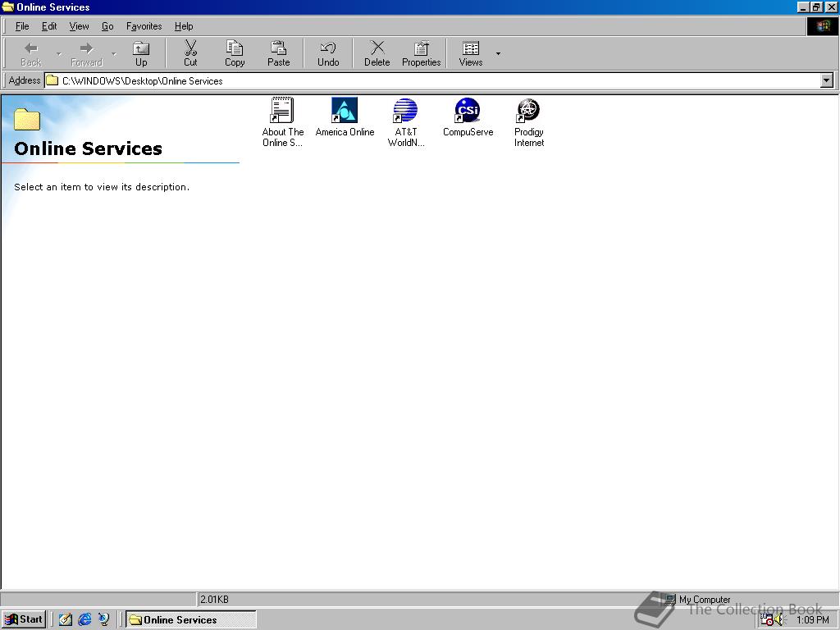840x630 pixels.
Task: Click the Back toolbar button
Action: click(x=31, y=53)
